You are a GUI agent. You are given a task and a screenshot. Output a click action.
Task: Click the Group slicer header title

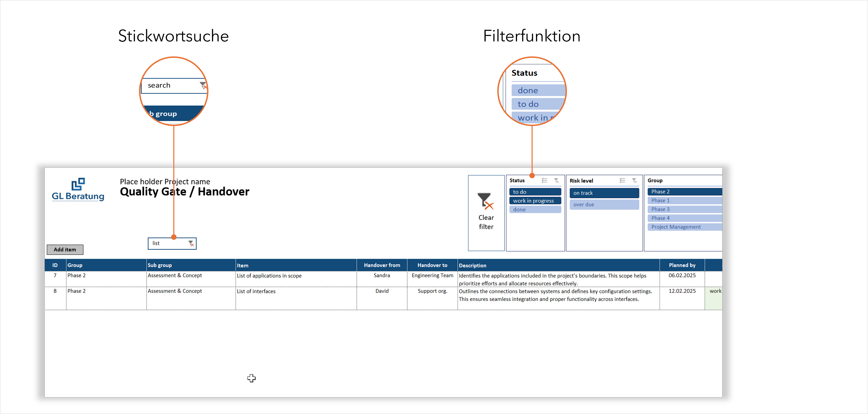[655, 180]
